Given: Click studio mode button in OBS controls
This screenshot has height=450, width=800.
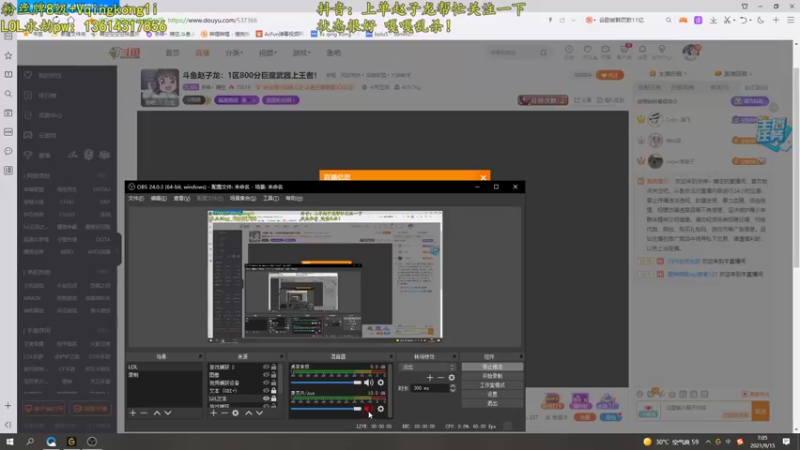Looking at the screenshot, I should tap(492, 385).
